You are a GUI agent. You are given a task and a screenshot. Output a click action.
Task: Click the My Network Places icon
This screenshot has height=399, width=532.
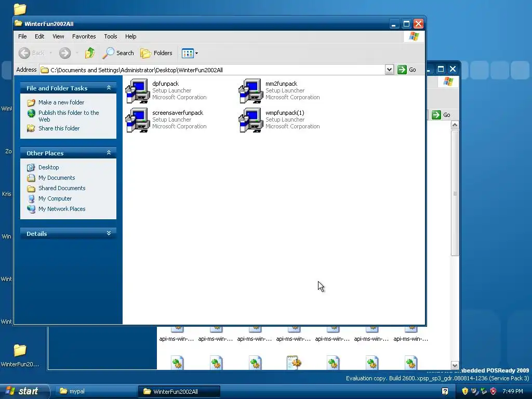click(x=31, y=209)
